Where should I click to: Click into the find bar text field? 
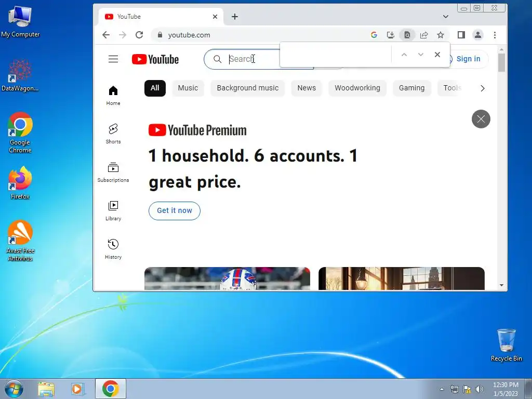tap(336, 55)
